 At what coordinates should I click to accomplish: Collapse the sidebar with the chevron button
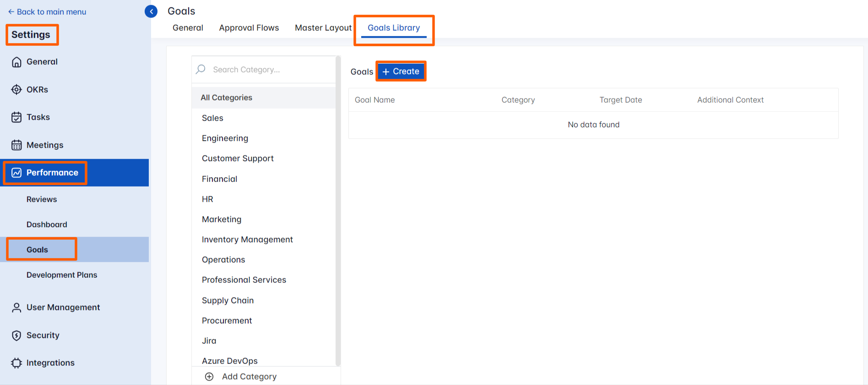(151, 11)
